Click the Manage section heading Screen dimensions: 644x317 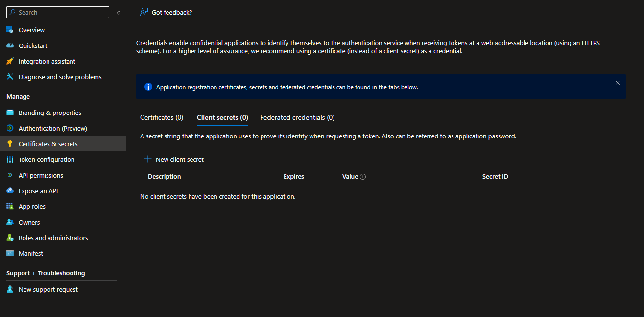pyautogui.click(x=18, y=96)
